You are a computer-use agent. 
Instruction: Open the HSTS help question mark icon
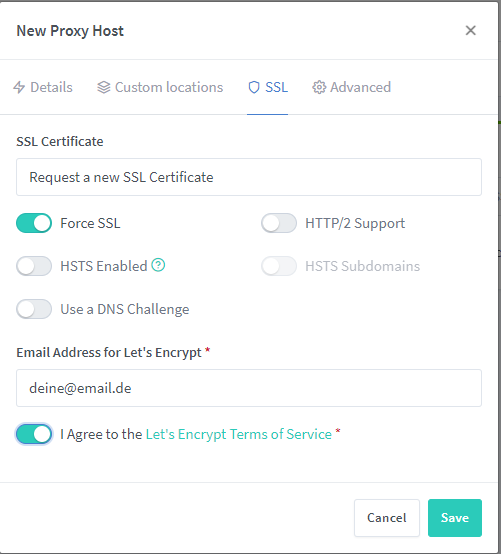[158, 265]
